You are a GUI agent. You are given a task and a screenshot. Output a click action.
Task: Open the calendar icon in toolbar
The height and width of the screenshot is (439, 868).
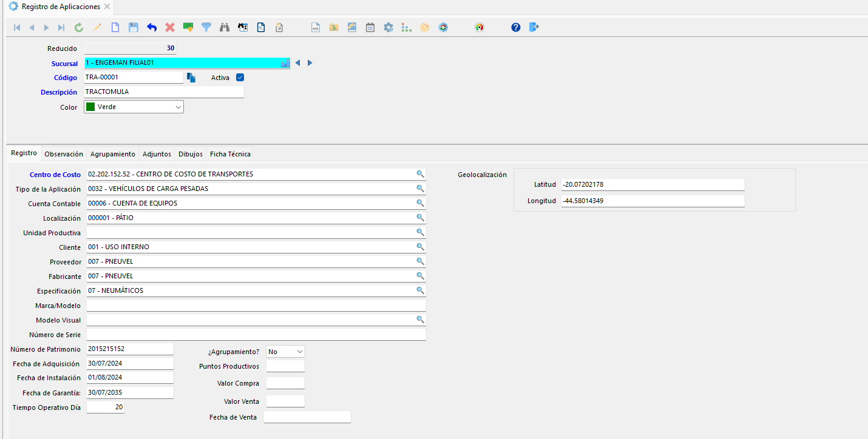tap(370, 27)
